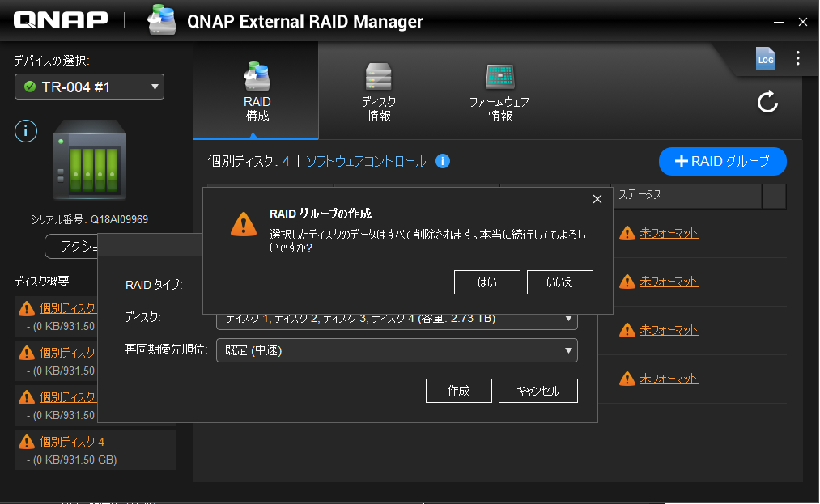The image size is (820, 504).
Task: Switch to the ファームウェア情報 tab
Action: [499, 92]
